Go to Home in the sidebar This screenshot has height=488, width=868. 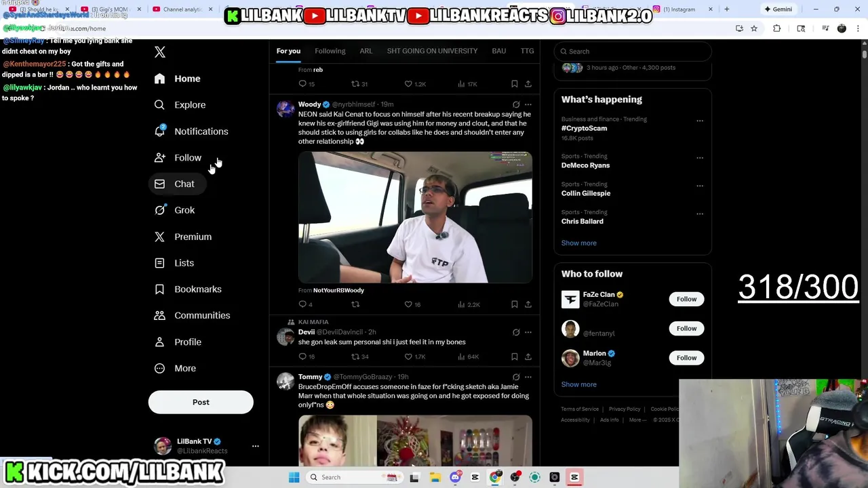coord(178,79)
